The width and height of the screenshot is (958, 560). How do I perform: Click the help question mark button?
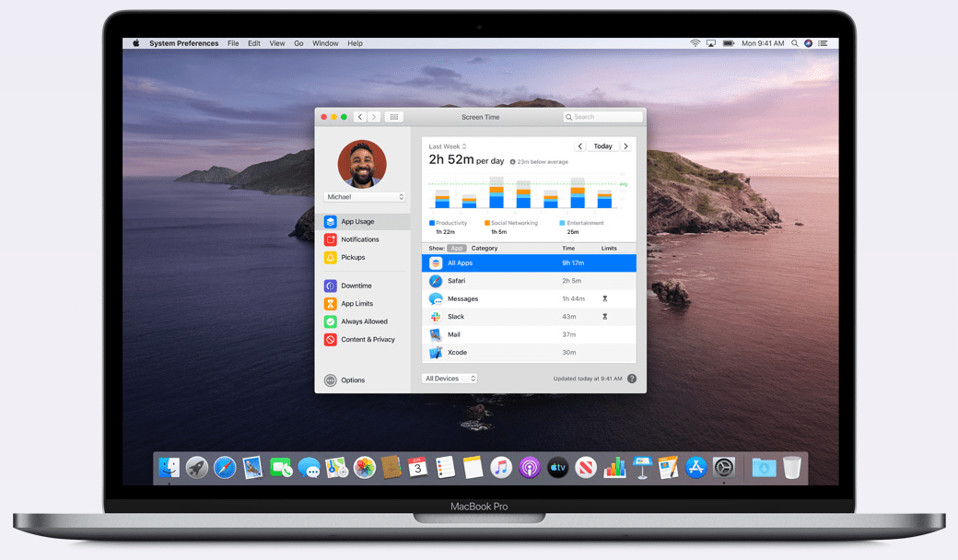632,379
